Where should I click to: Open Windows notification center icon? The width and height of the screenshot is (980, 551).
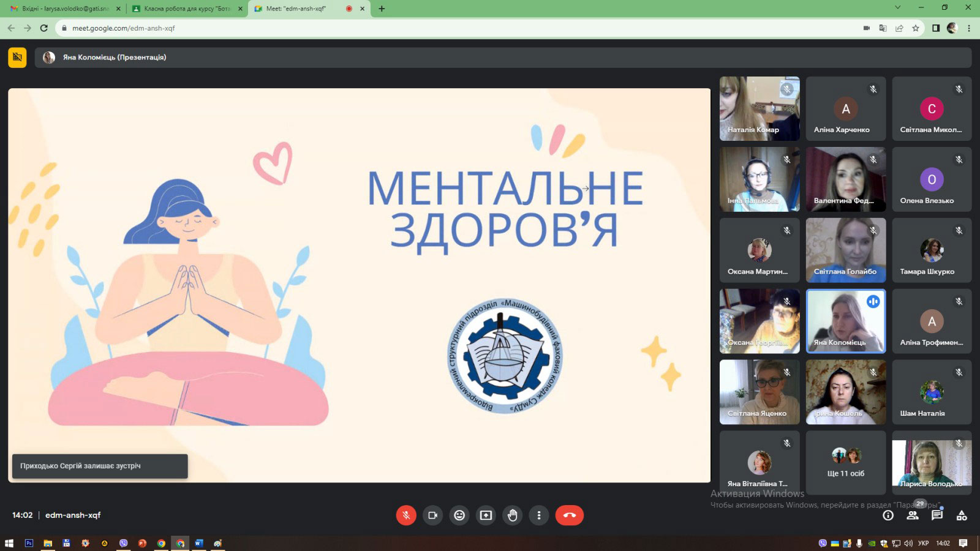coord(963,543)
